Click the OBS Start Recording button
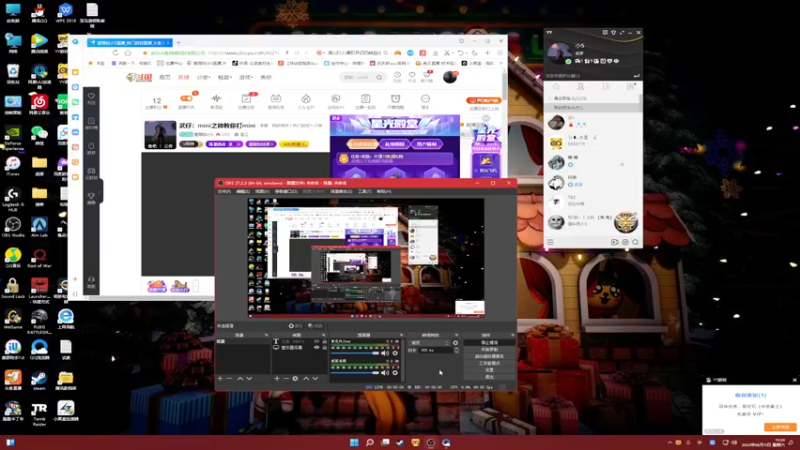Viewport: 800px width, 450px height. [x=489, y=349]
